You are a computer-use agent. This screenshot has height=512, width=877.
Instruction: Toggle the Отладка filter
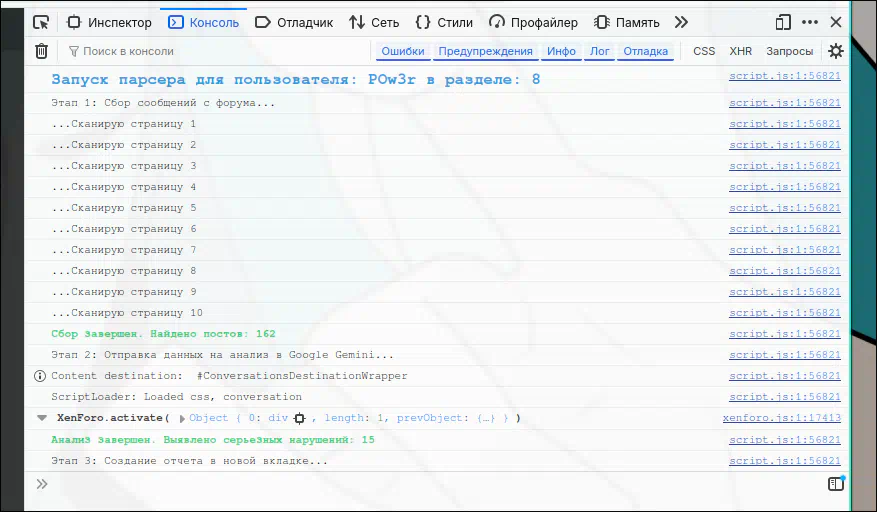tap(645, 51)
